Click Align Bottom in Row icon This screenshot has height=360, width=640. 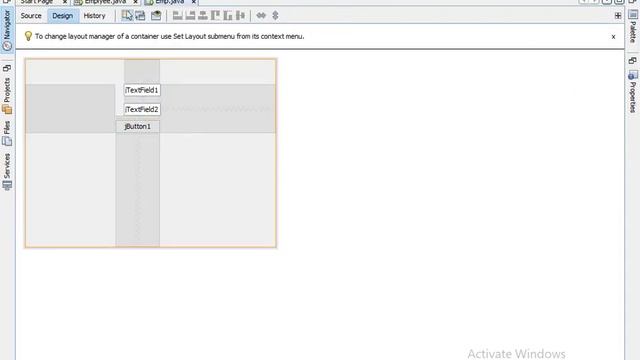[228, 16]
